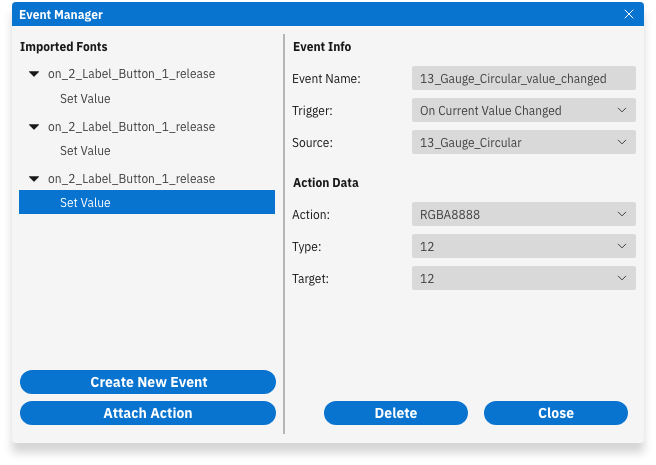Open the Trigger dropdown showing On Current Value Changed

coord(524,110)
